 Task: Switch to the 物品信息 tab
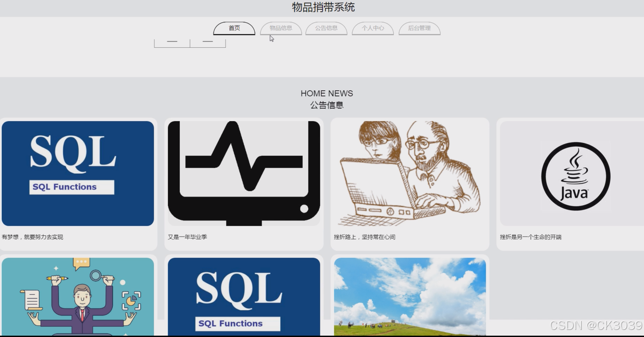point(281,28)
